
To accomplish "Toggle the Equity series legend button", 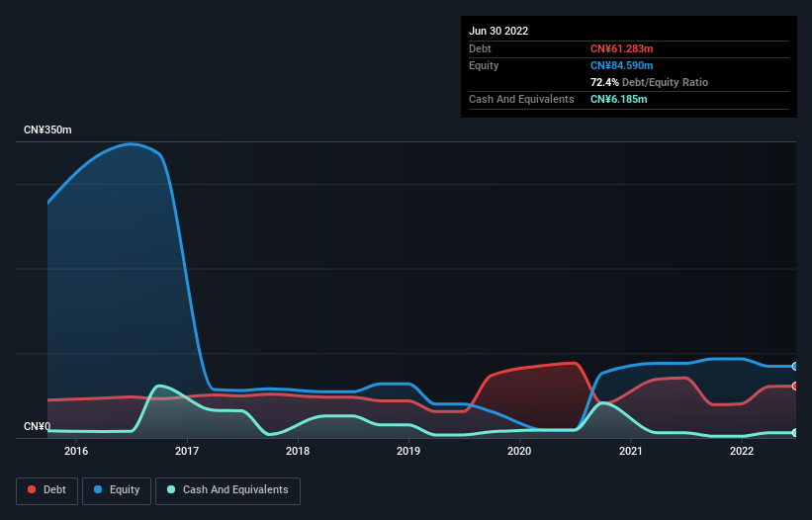I will (117, 490).
